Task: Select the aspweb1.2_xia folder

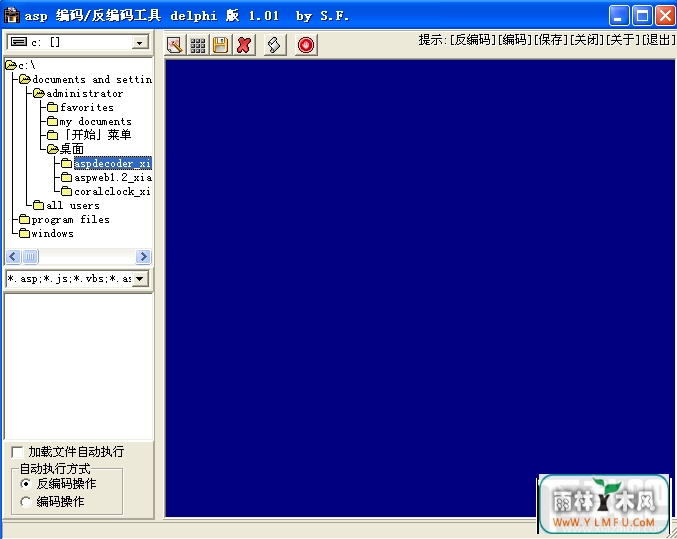Action: 106,178
